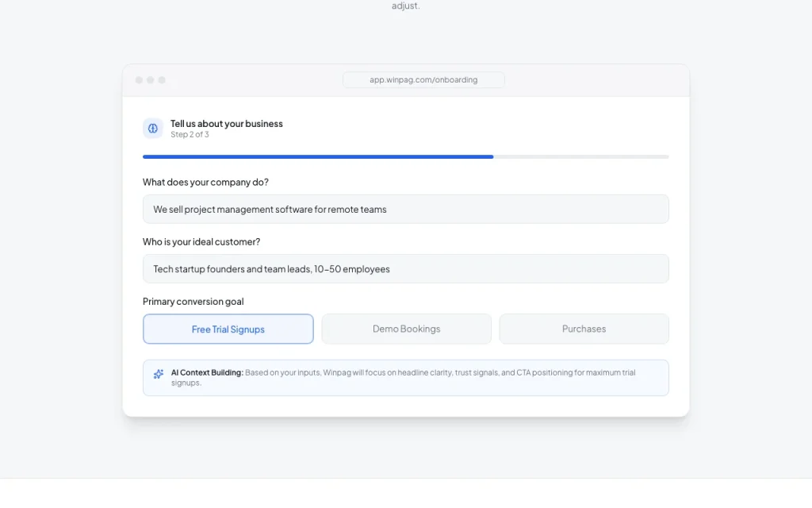Screen dimensions: 812x508
Task: Click the 'Step 2 of 3' label
Action: click(x=190, y=135)
